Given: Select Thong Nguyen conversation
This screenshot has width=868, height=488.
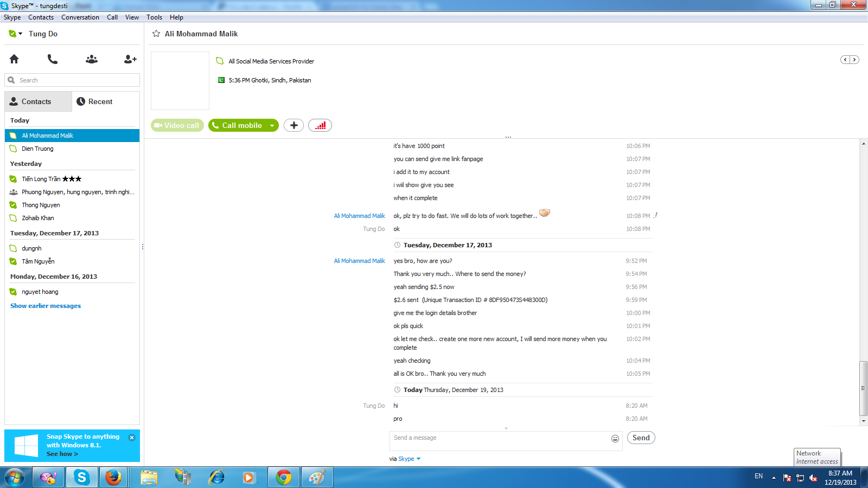Looking at the screenshot, I should 72,205.
